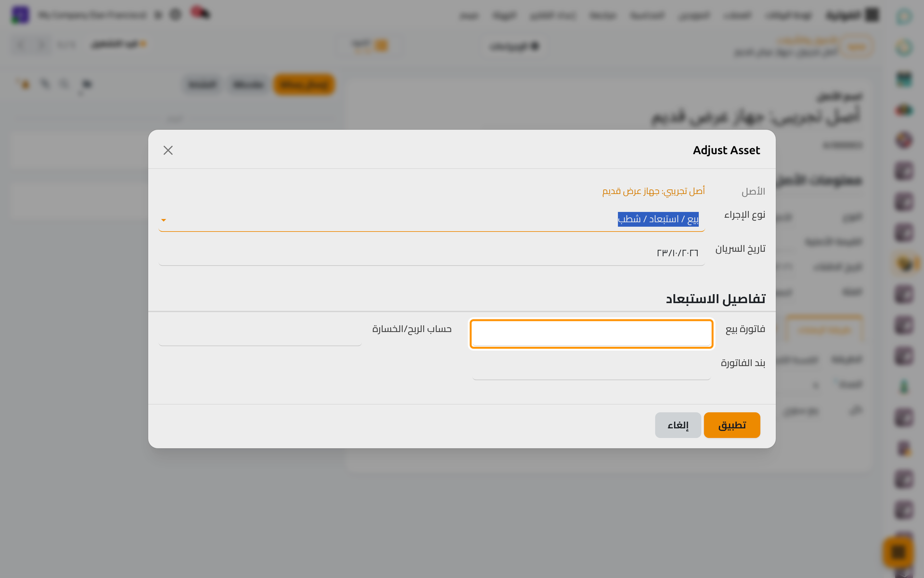
Task: Click the تفاصيل الاستبعاد section heading
Action: click(716, 299)
